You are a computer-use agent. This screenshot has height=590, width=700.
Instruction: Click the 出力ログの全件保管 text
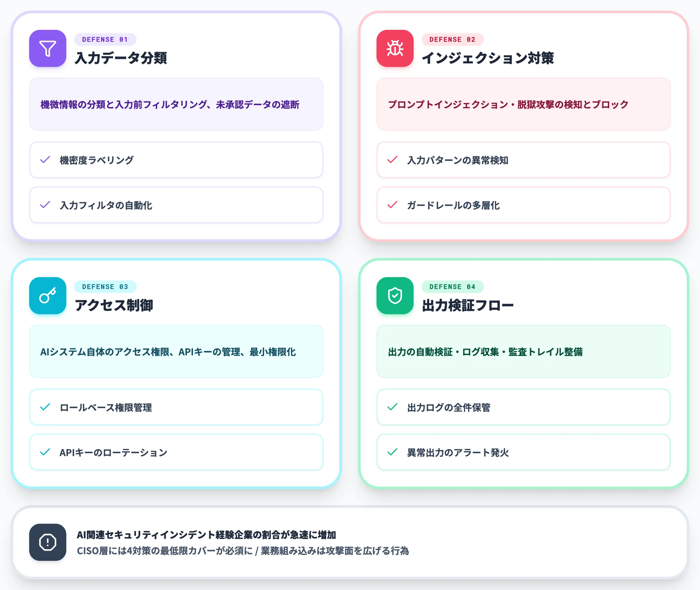click(448, 407)
